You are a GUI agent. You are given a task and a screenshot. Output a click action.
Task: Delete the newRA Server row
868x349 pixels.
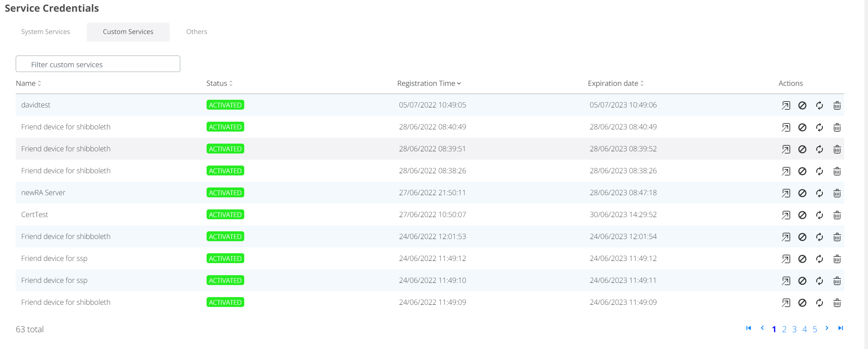837,193
